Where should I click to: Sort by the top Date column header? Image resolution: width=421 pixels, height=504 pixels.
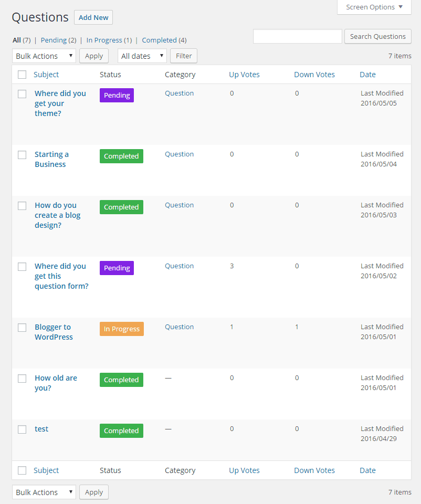point(367,75)
